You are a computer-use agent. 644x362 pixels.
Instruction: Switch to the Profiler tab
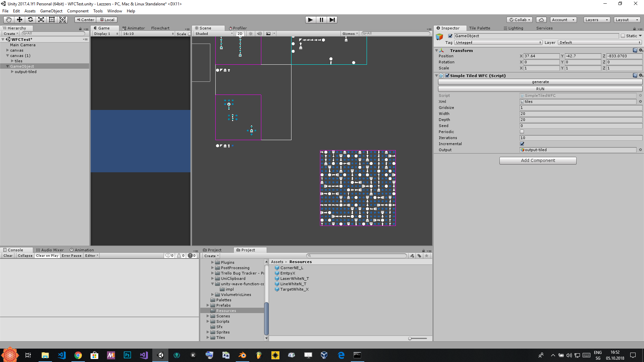[238, 28]
